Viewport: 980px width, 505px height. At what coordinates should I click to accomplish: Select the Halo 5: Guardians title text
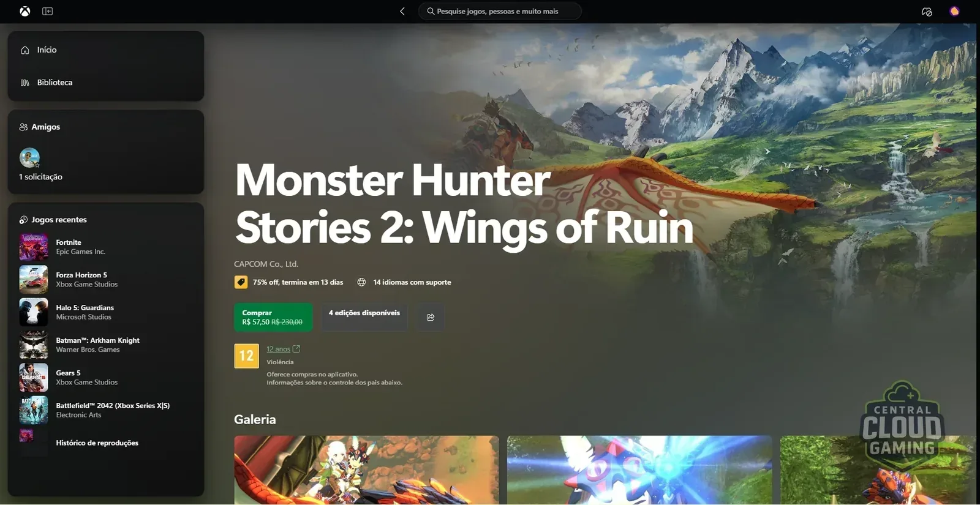click(85, 308)
